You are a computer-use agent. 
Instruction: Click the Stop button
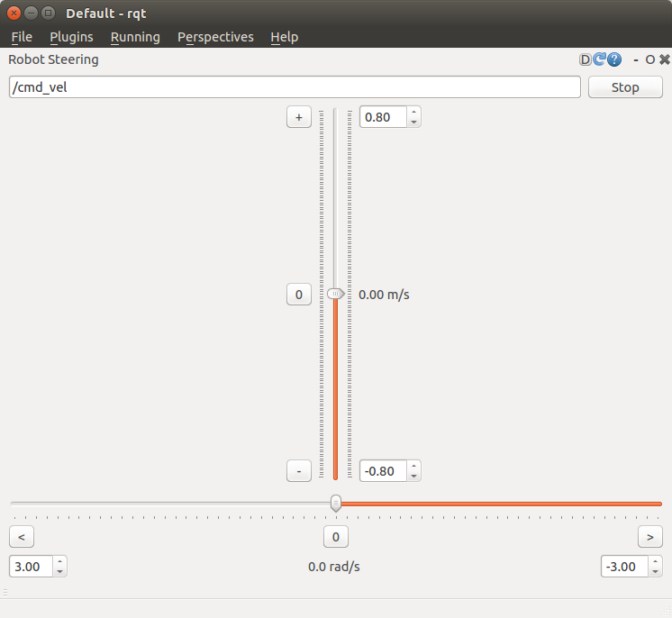[x=625, y=87]
